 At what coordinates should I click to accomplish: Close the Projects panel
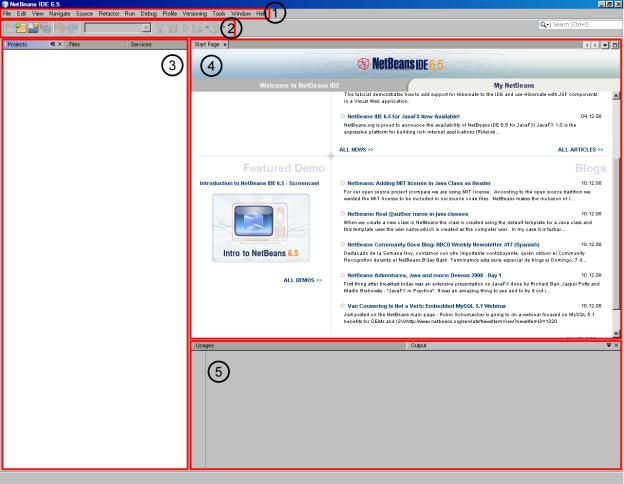[60, 44]
